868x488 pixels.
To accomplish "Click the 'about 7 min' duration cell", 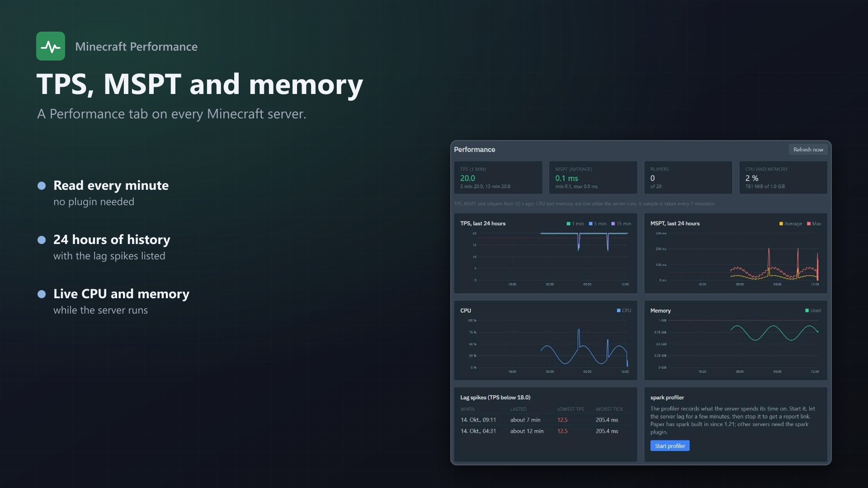I will pos(525,420).
